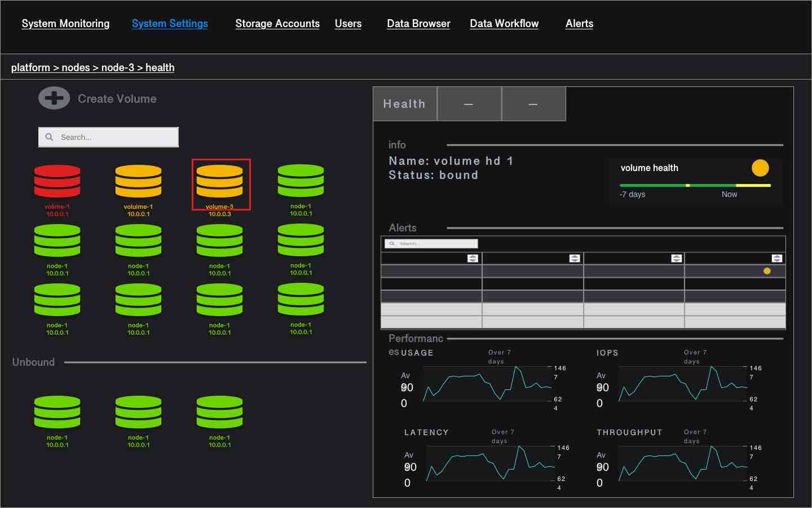Viewport: 812px width, 508px height.
Task: Select the top-right green node-1 volume icon
Action: [301, 181]
